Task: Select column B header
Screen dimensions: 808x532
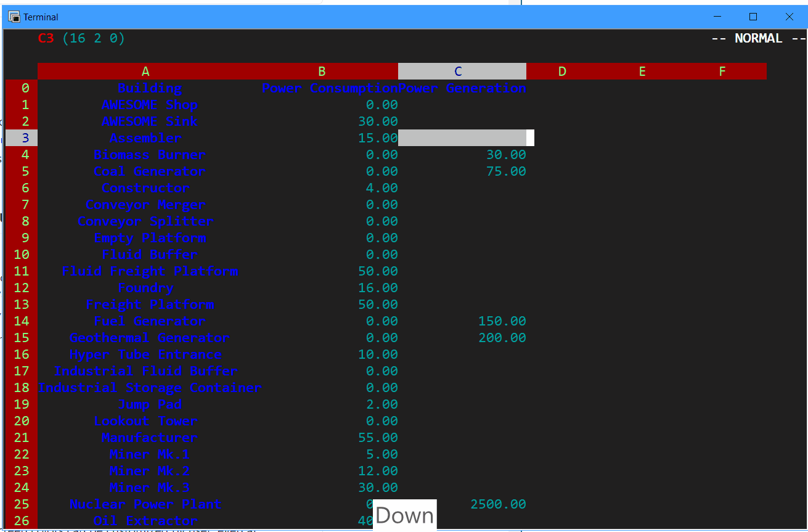Action: (x=322, y=72)
